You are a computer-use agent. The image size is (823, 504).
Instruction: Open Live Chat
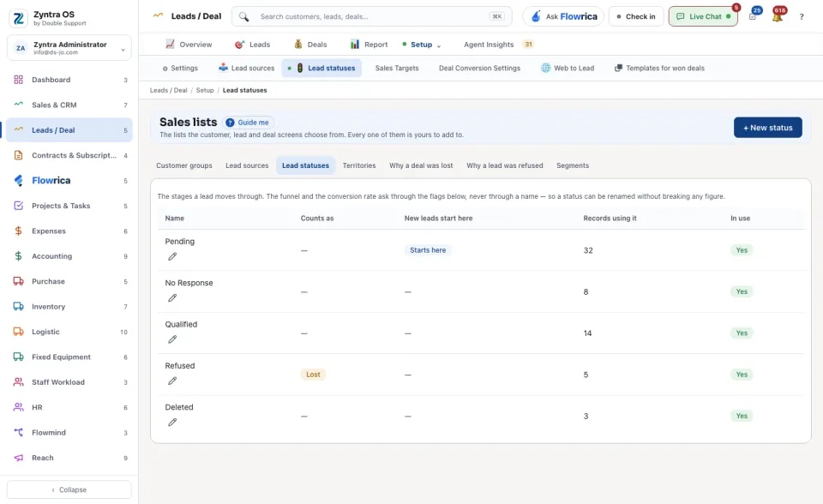[703, 17]
